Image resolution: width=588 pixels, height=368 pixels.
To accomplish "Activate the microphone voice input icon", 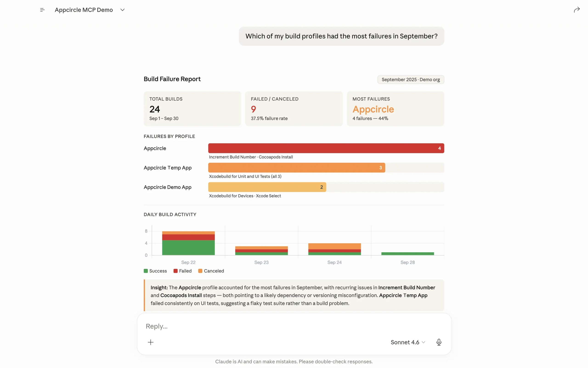I will tap(439, 342).
